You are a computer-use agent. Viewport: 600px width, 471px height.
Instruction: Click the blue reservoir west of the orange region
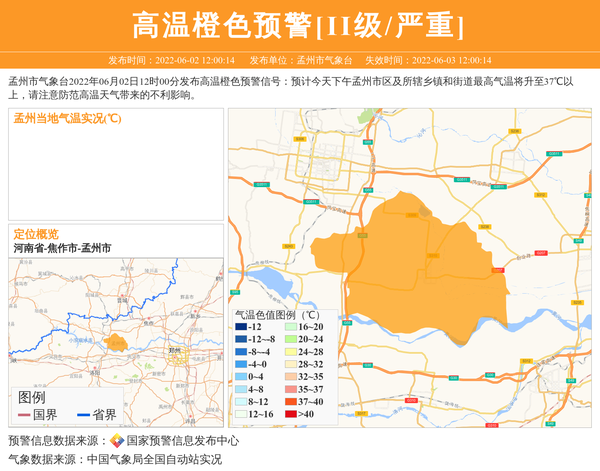click(x=272, y=282)
